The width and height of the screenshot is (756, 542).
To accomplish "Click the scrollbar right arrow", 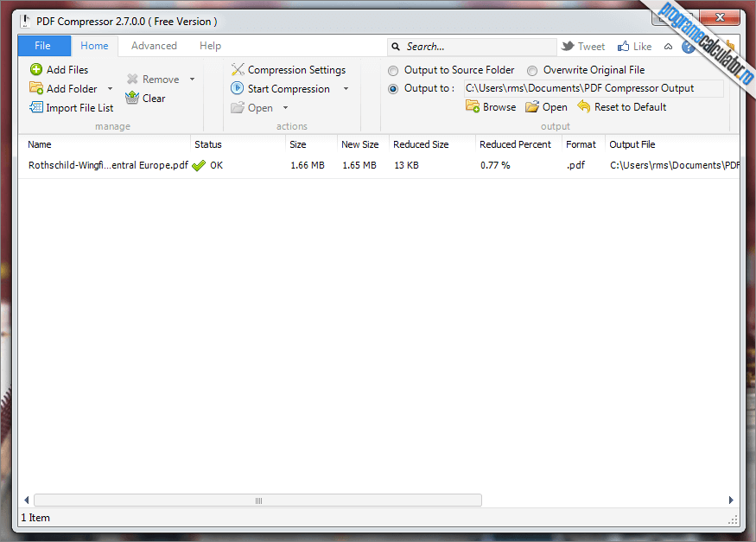I will click(731, 501).
